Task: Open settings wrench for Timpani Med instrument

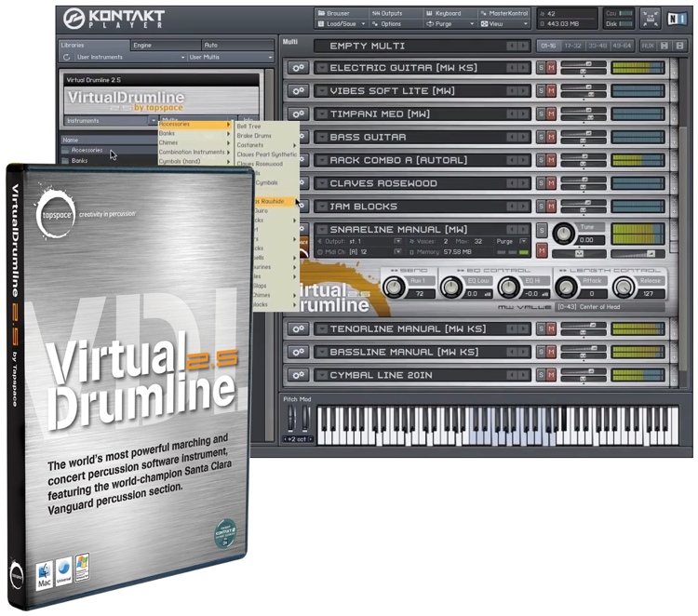Action: (298, 114)
